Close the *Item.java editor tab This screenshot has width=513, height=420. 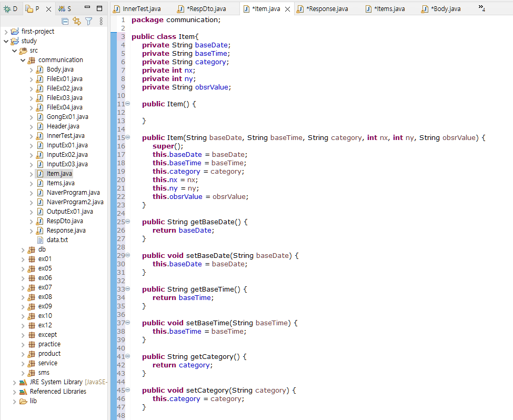[x=288, y=9]
